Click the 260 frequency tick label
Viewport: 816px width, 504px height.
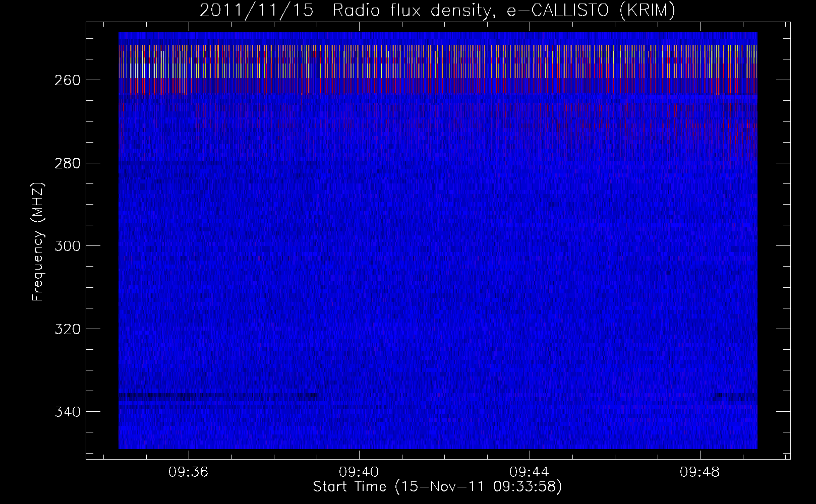click(67, 80)
